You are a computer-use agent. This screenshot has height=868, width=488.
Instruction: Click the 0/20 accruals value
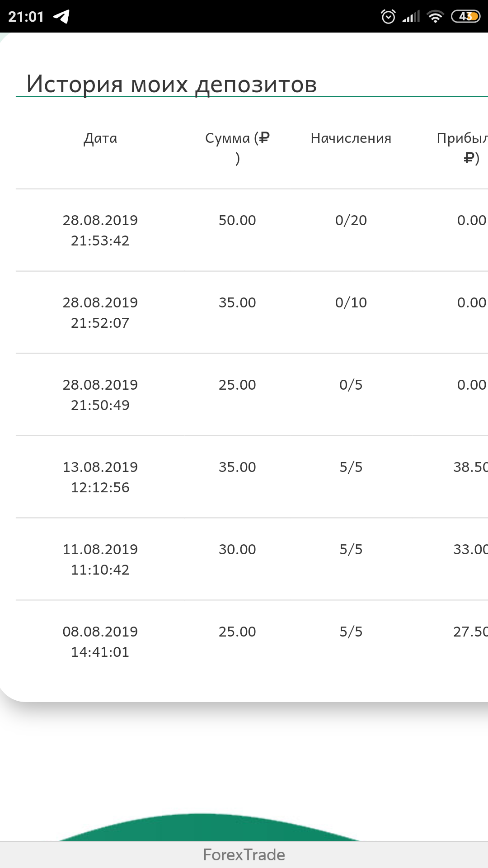click(351, 220)
